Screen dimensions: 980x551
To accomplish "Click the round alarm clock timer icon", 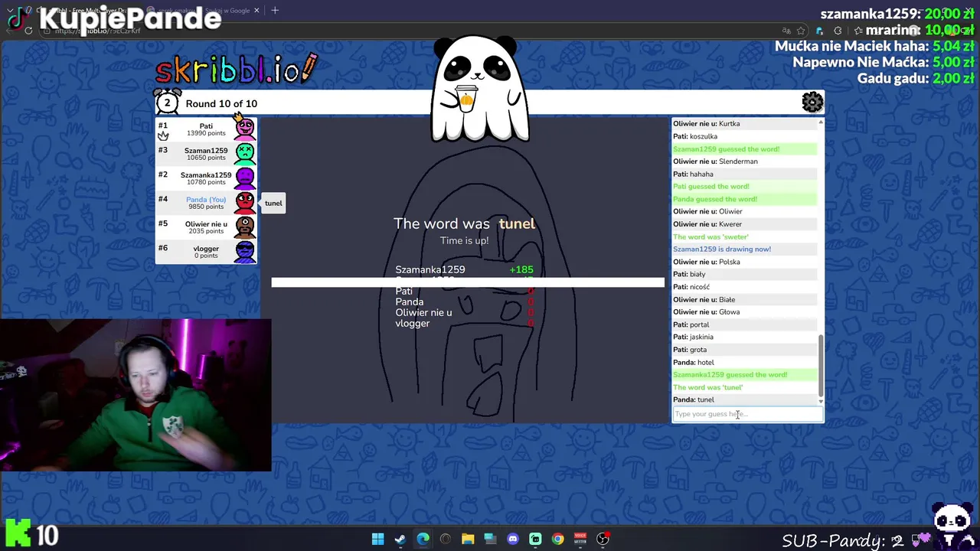I will point(167,102).
